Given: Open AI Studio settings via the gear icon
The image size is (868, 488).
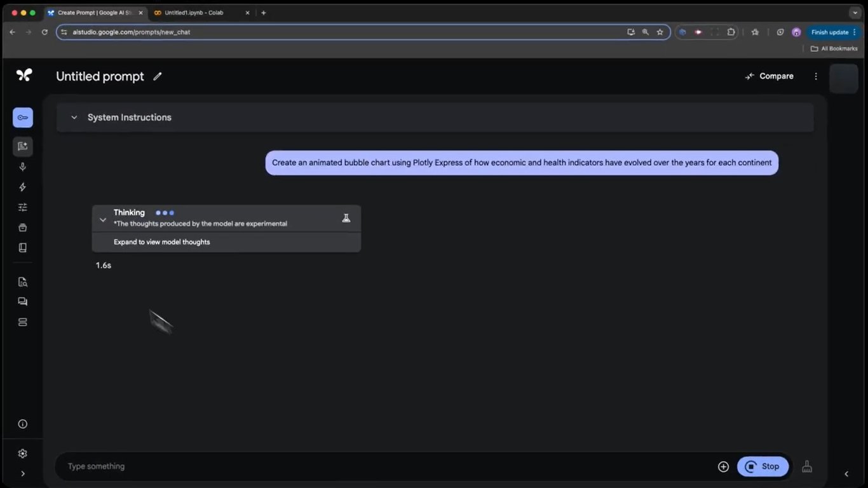Looking at the screenshot, I should pos(22,453).
